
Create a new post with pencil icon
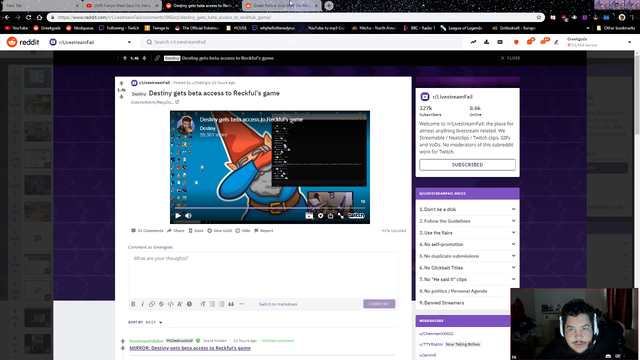click(556, 42)
